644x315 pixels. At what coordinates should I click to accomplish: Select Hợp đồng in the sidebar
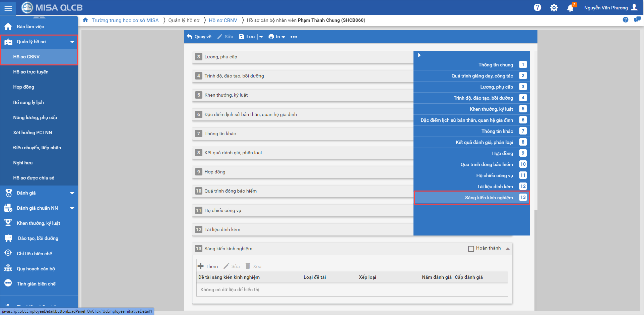(x=24, y=87)
